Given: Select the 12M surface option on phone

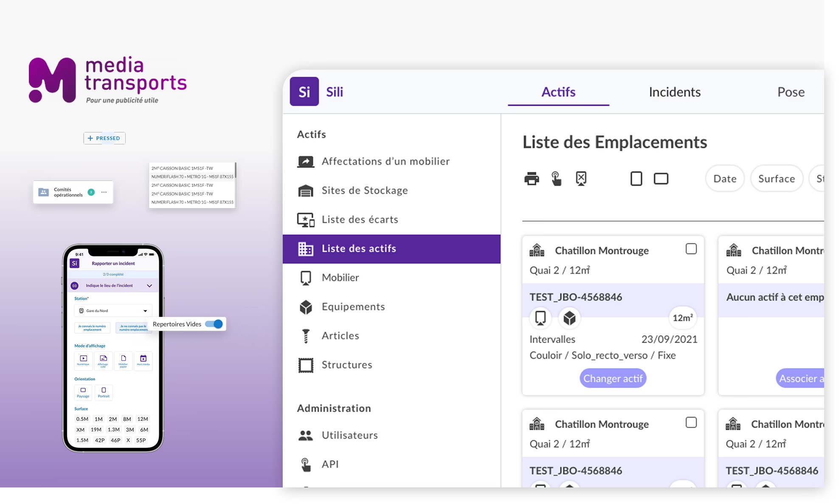Looking at the screenshot, I should tap(143, 419).
